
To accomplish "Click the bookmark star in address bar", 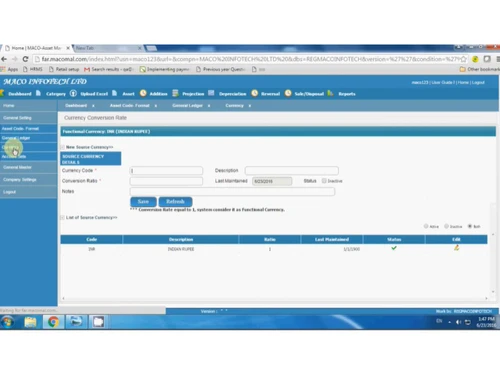I will (x=463, y=59).
